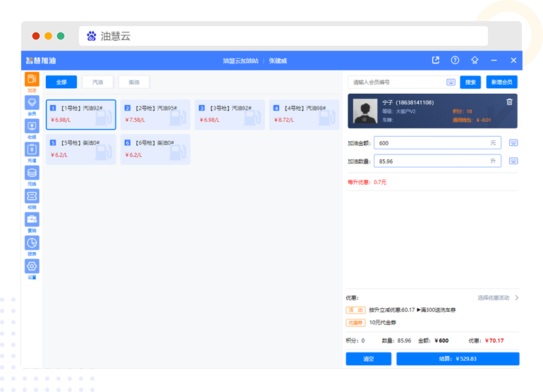543x392 pixels.
Task: Click the pop-out window icon in header
Action: (436, 60)
